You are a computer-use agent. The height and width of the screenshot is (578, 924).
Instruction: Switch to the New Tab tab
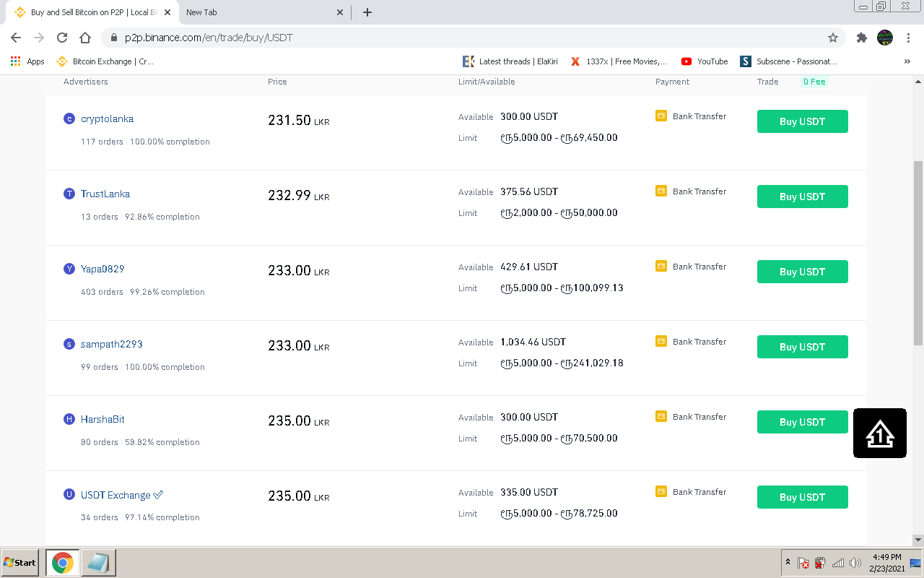(264, 12)
